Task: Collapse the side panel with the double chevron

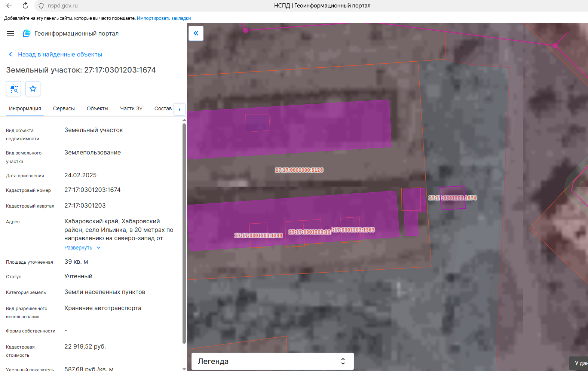Action: (196, 33)
